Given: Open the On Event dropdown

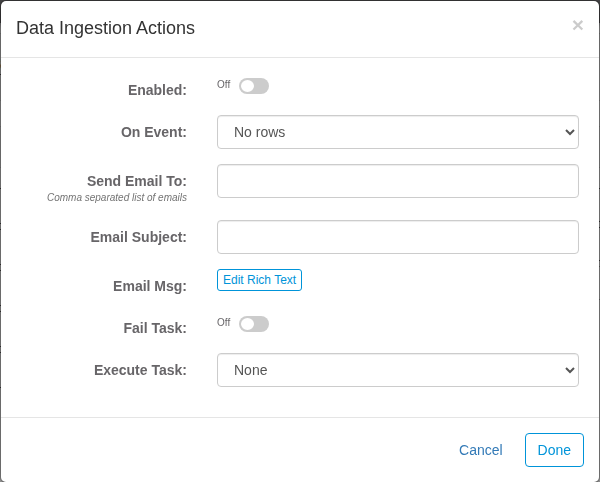Looking at the screenshot, I should pos(398,132).
